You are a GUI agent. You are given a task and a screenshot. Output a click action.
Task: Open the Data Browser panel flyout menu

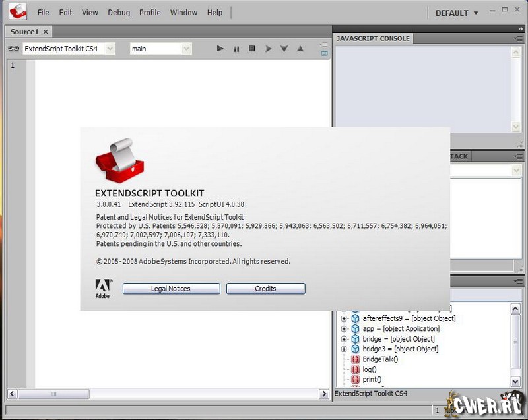tap(519, 281)
